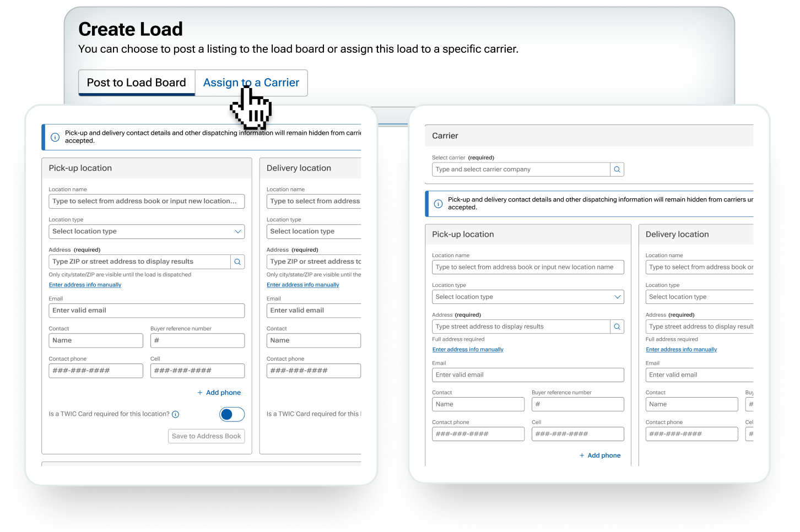800x532 pixels.
Task: Click the Select carrier text input
Action: (x=521, y=170)
